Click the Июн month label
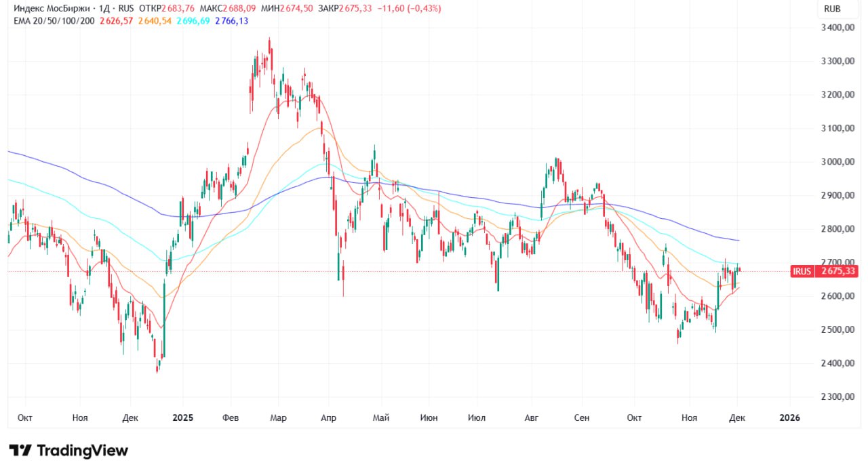 coord(429,418)
